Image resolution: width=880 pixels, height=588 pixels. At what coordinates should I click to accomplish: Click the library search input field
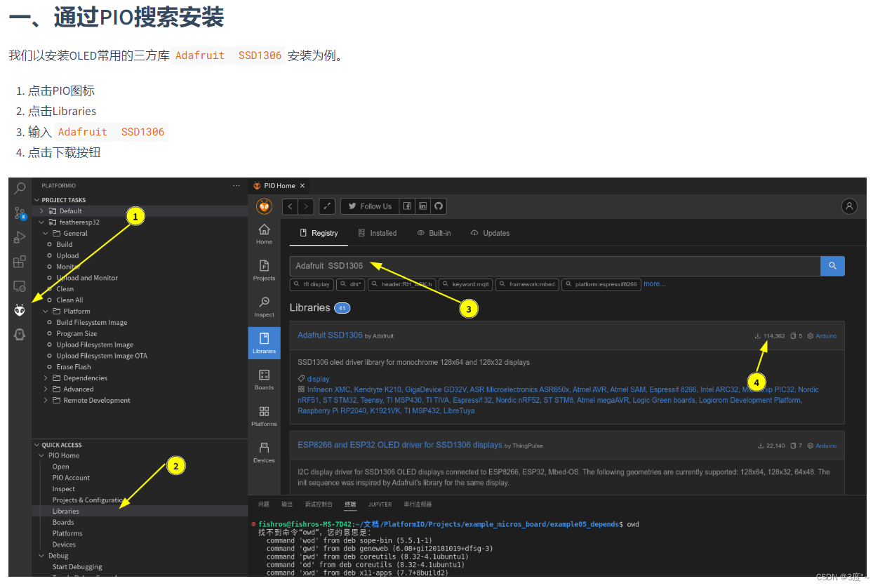coord(555,266)
